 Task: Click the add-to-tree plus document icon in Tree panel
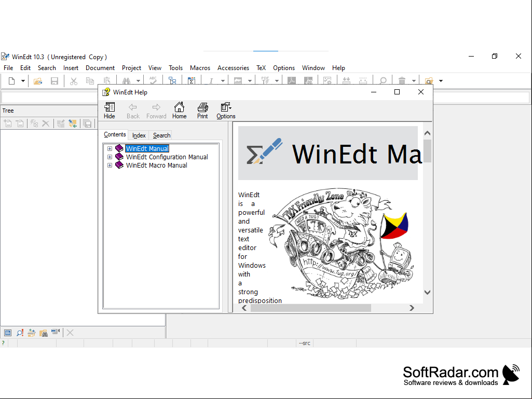coord(8,123)
